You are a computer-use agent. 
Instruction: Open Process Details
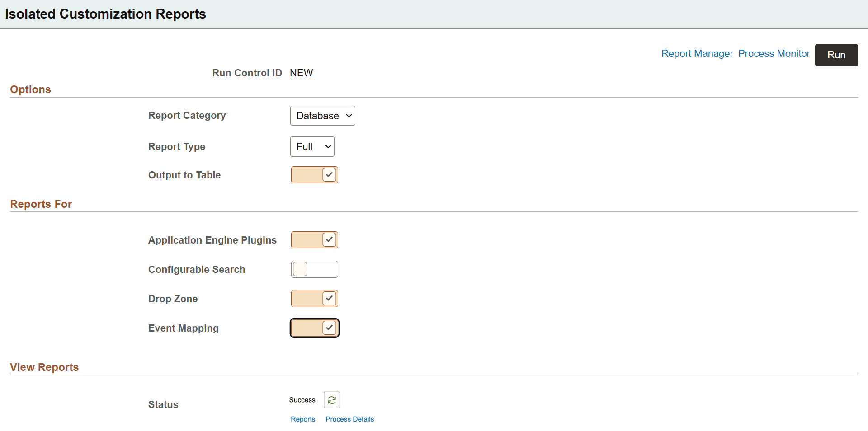[x=349, y=419]
